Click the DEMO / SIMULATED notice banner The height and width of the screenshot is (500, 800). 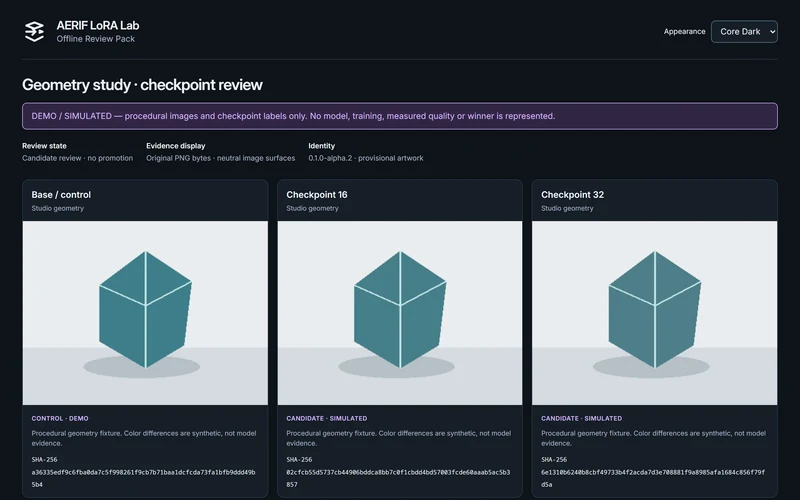(x=400, y=116)
